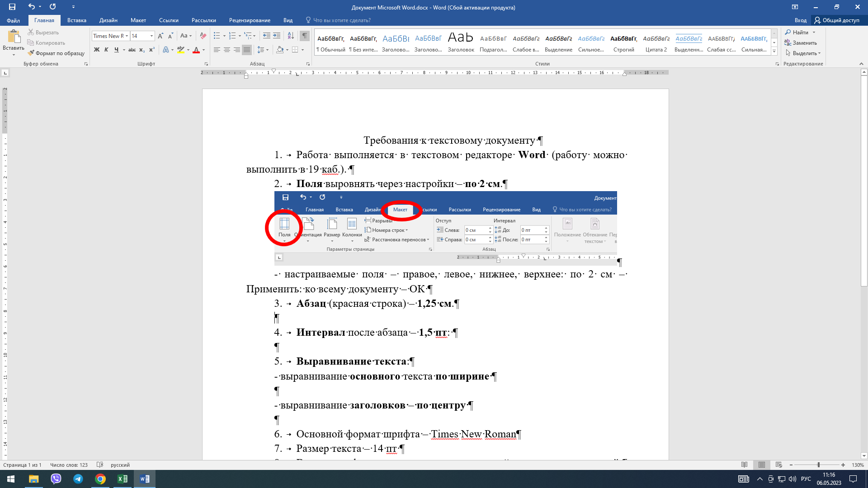Decrease paragraph indent
Viewport: 868px width, 488px height.
click(x=267, y=36)
